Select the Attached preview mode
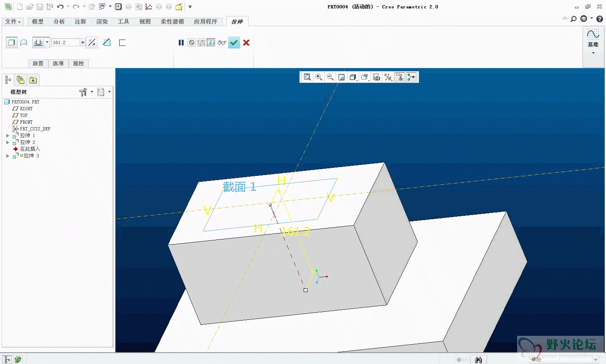This screenshot has height=364, width=606. (211, 43)
